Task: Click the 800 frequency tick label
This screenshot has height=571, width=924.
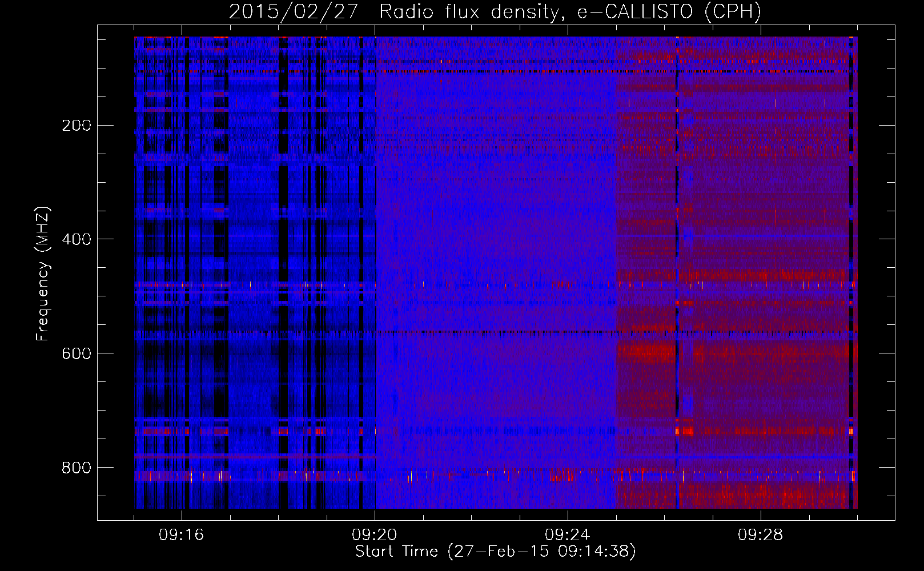Action: 77,468
